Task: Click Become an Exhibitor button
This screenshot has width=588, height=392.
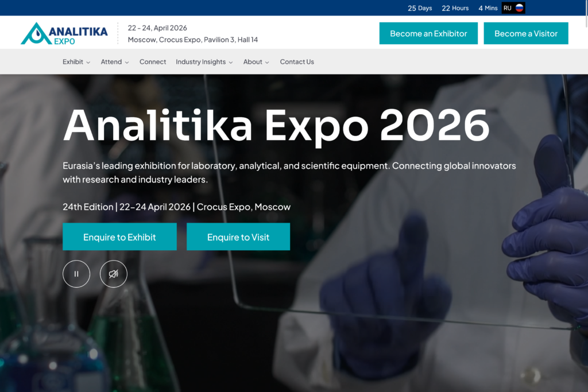Action: (x=428, y=33)
